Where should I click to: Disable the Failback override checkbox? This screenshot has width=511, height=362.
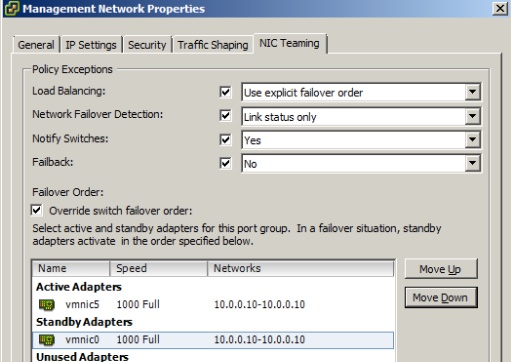tap(225, 163)
